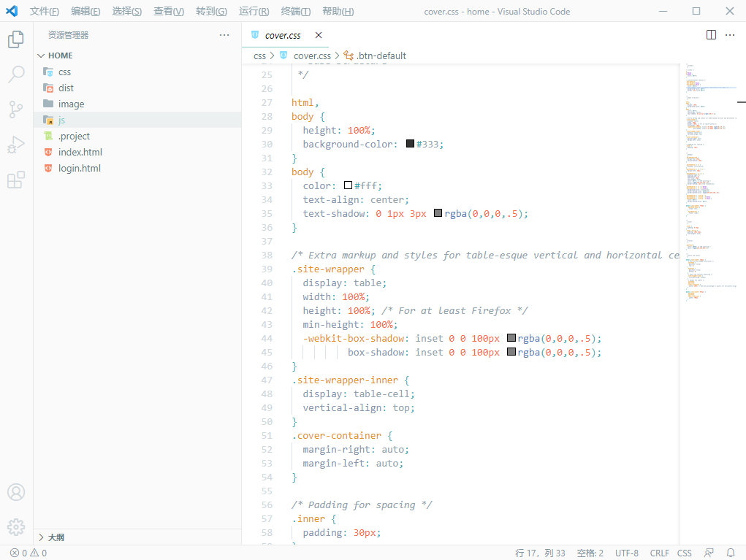Viewport: 746px width, 560px height.
Task: Click the 资源管理器 panel title
Action: (68, 35)
